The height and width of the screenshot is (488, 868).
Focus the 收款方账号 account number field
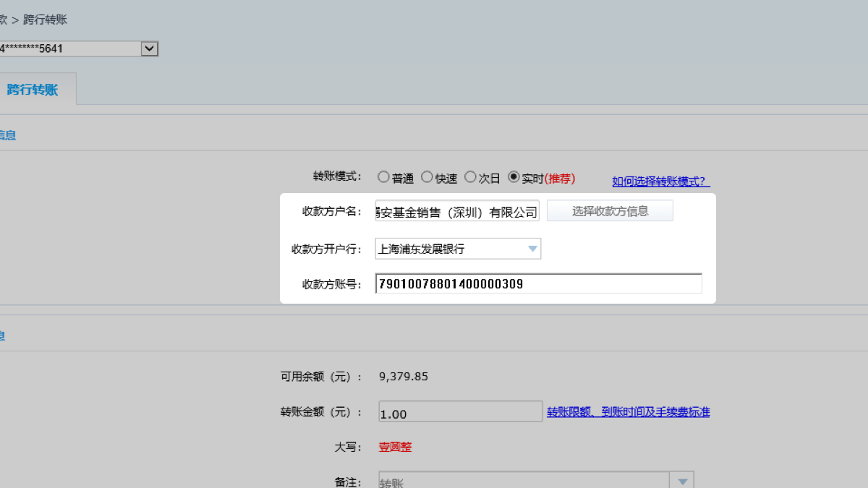click(538, 284)
